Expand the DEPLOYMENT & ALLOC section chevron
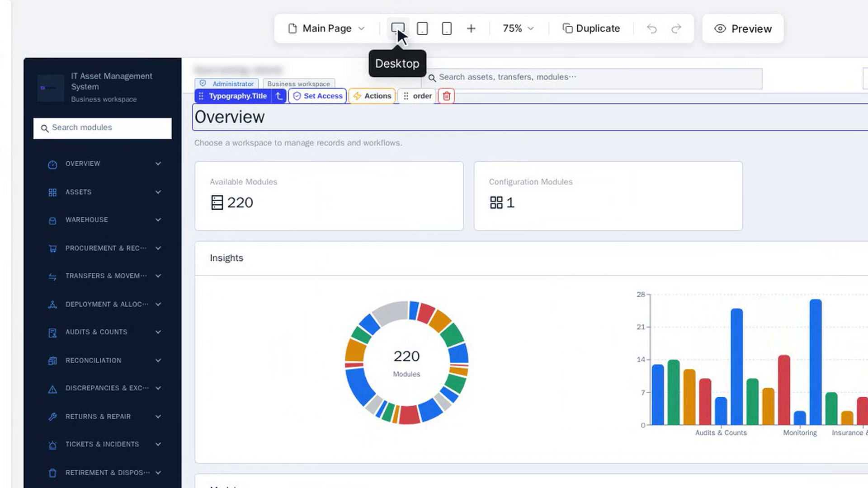Viewport: 868px width, 488px height. (158, 305)
